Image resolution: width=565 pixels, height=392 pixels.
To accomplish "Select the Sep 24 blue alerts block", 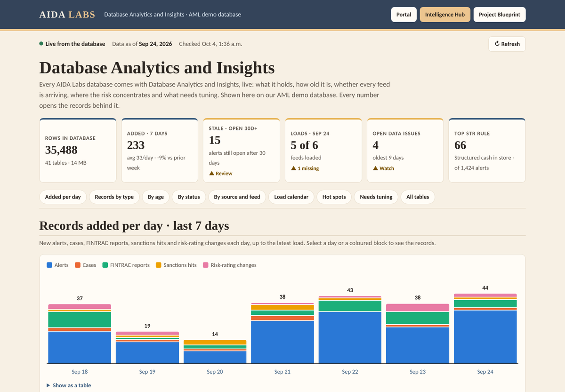I will point(485,337).
